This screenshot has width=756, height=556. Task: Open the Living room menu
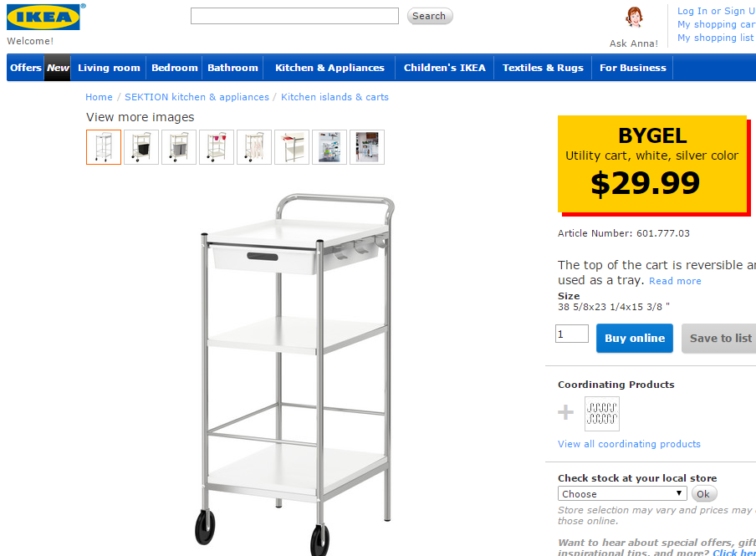click(x=109, y=68)
